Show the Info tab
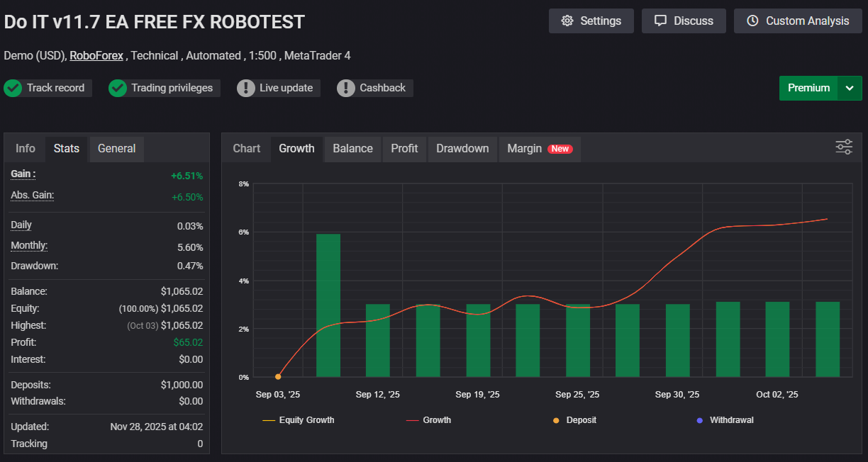Screen dimensions: 868x462 click(26, 148)
